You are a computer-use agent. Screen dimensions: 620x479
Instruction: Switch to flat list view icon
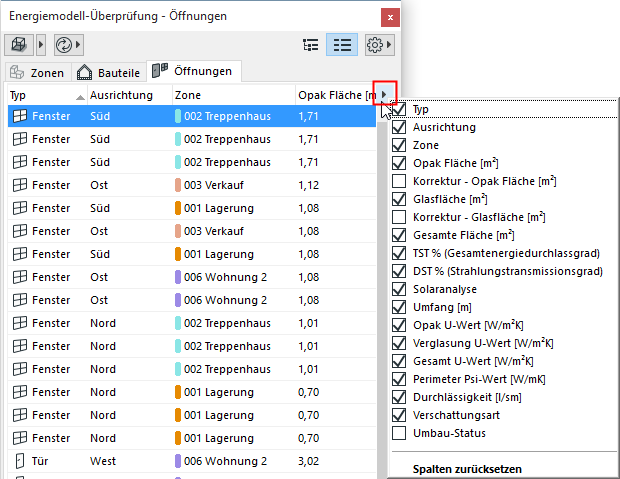click(342, 45)
